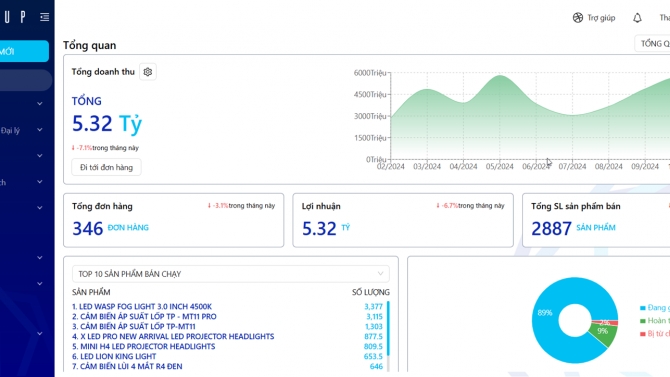Click the Lợi nhuận card
The width and height of the screenshot is (670, 377).
click(403, 220)
